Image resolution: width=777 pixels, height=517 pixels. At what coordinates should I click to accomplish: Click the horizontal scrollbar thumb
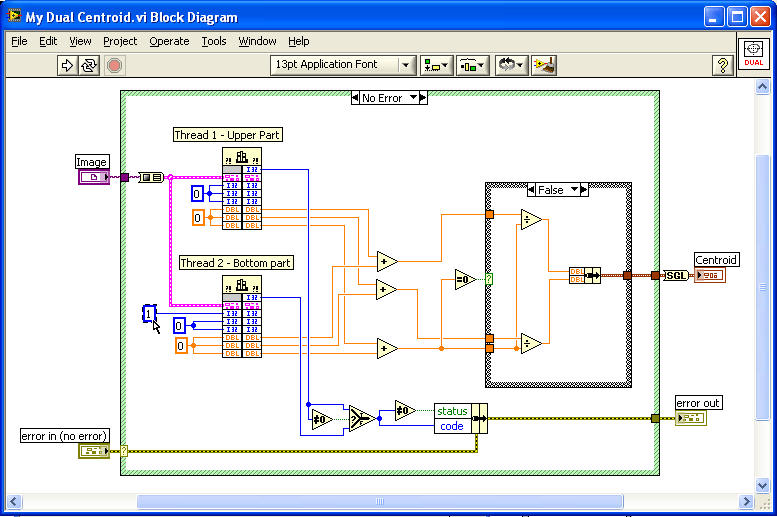pyautogui.click(x=380, y=502)
